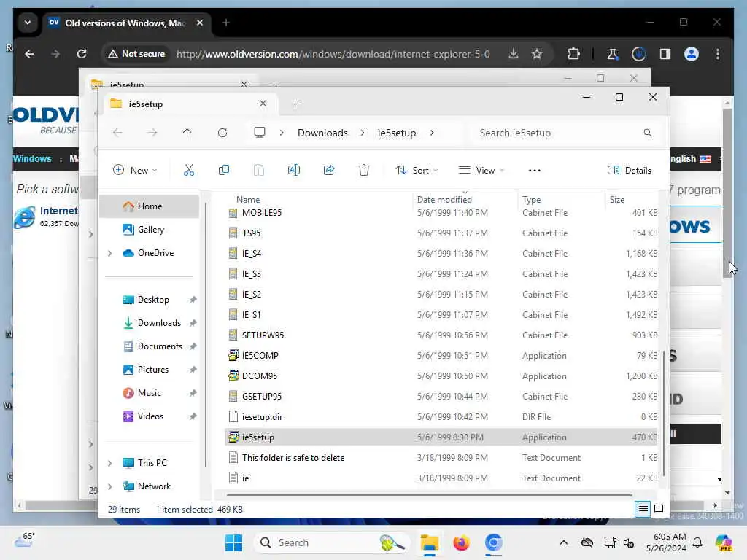The width and height of the screenshot is (747, 560).
Task: Bookmark page with Chrome star icon
Action: click(537, 54)
